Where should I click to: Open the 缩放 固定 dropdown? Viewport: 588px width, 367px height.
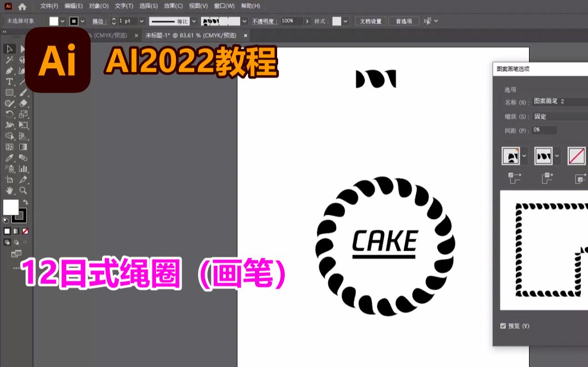coord(544,116)
